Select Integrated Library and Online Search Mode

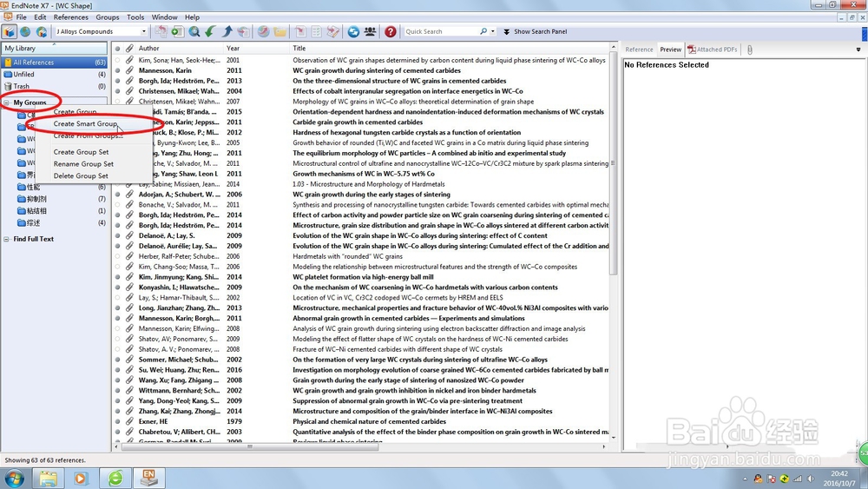click(42, 31)
